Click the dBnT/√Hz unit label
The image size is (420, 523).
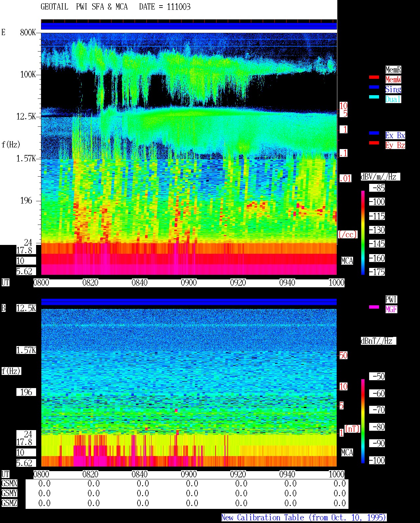pyautogui.click(x=378, y=341)
